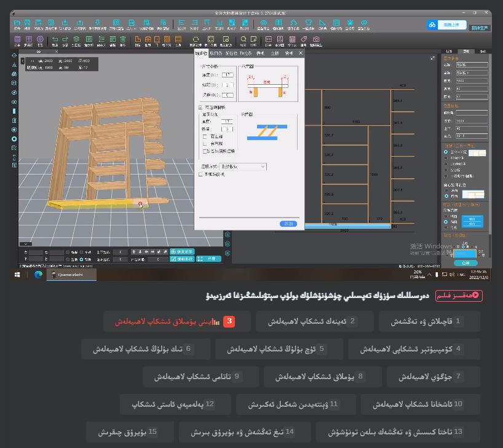Image resolution: width=503 pixels, height=448 pixels.
Task: Click the purple circular settings icon
Action: (40, 39)
